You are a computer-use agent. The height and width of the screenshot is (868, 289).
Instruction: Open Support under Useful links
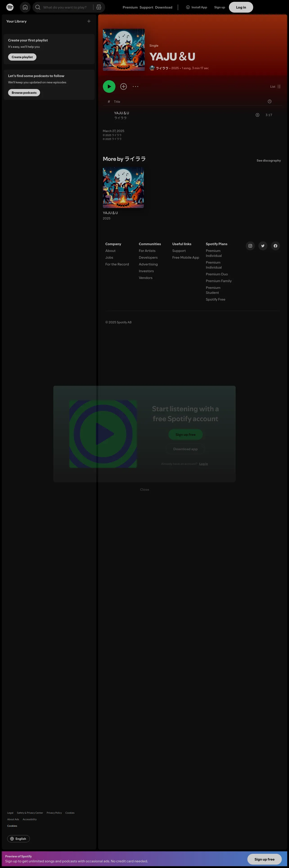coord(179,251)
